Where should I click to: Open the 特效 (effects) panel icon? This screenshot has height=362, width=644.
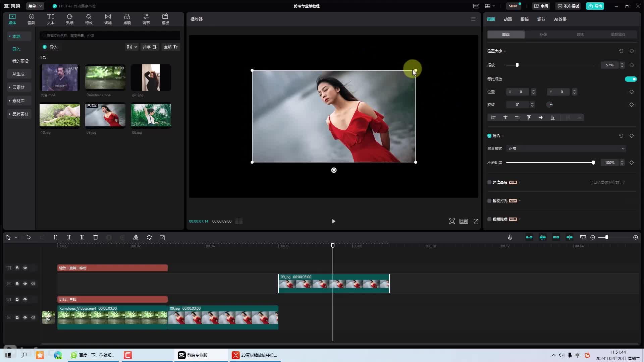coord(89,19)
